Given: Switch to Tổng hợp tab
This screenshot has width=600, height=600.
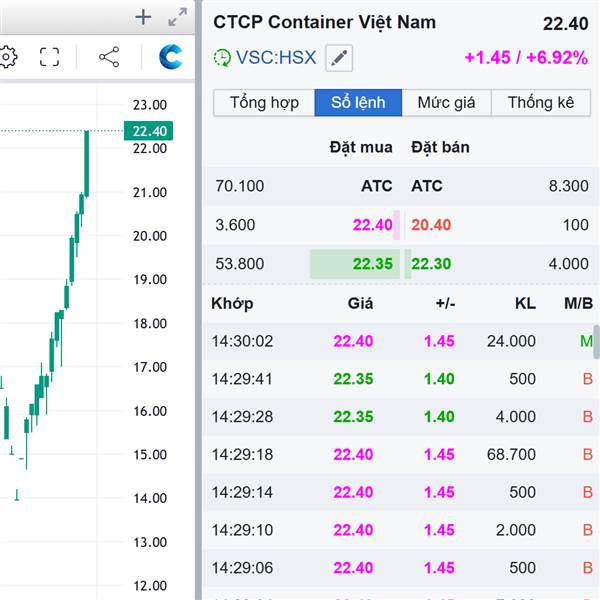Looking at the screenshot, I should click(x=264, y=103).
